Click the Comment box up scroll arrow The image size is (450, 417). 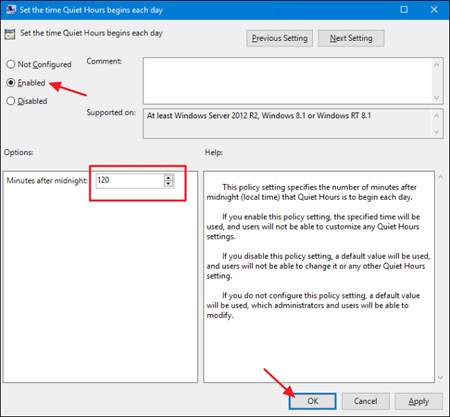(437, 64)
